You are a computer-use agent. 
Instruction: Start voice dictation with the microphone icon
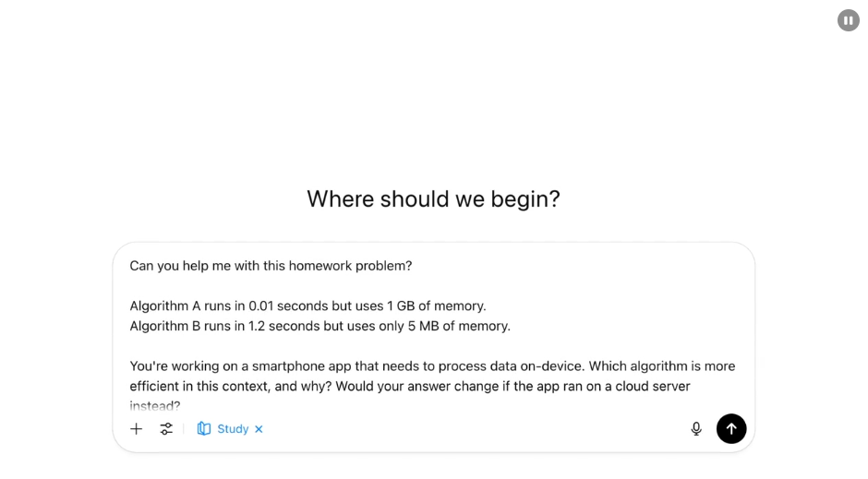pos(696,428)
